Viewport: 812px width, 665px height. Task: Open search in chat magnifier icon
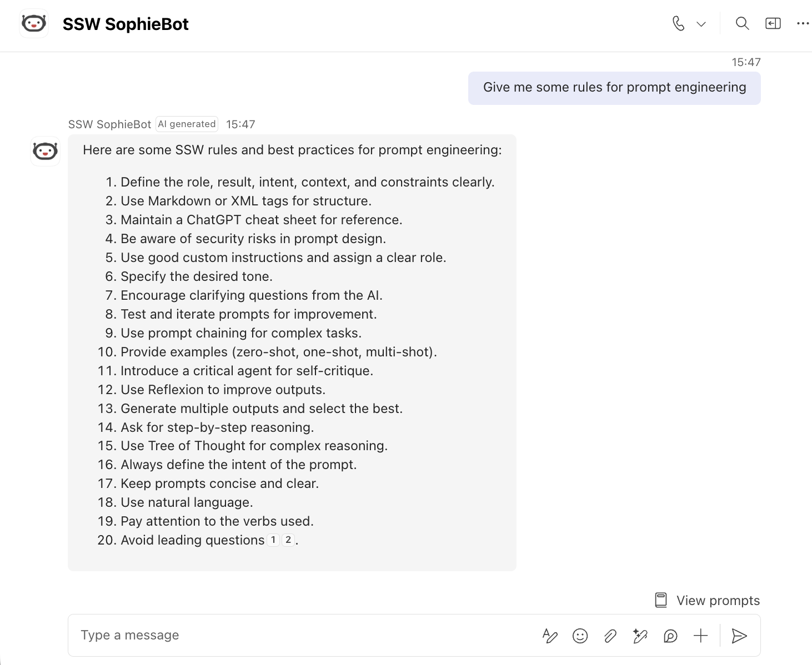(x=742, y=23)
